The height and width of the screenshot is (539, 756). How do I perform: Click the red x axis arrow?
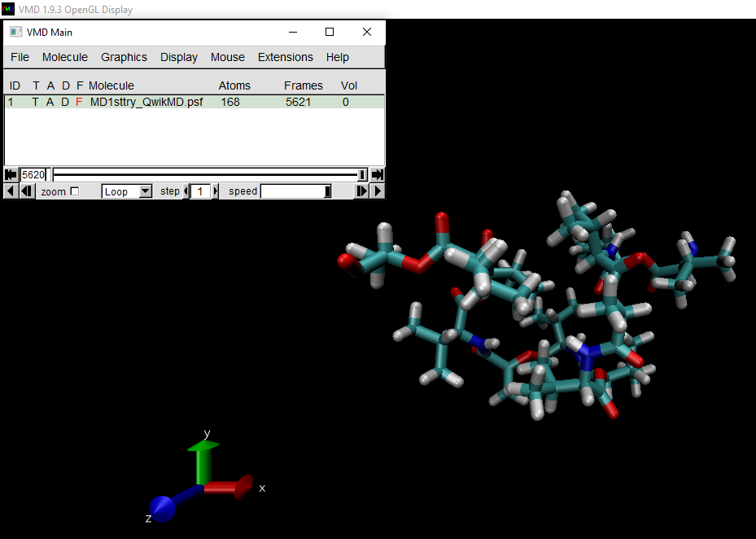(229, 487)
